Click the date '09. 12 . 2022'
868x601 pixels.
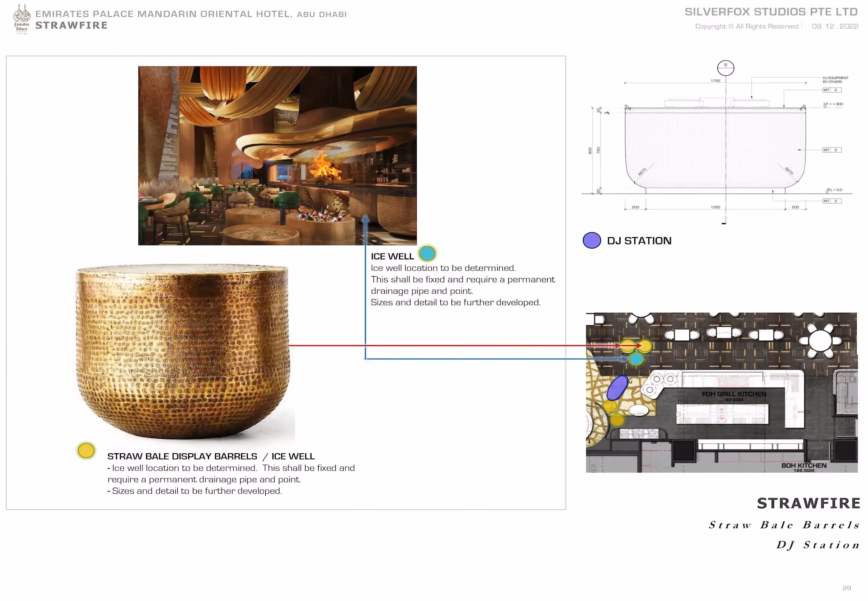pos(835,26)
